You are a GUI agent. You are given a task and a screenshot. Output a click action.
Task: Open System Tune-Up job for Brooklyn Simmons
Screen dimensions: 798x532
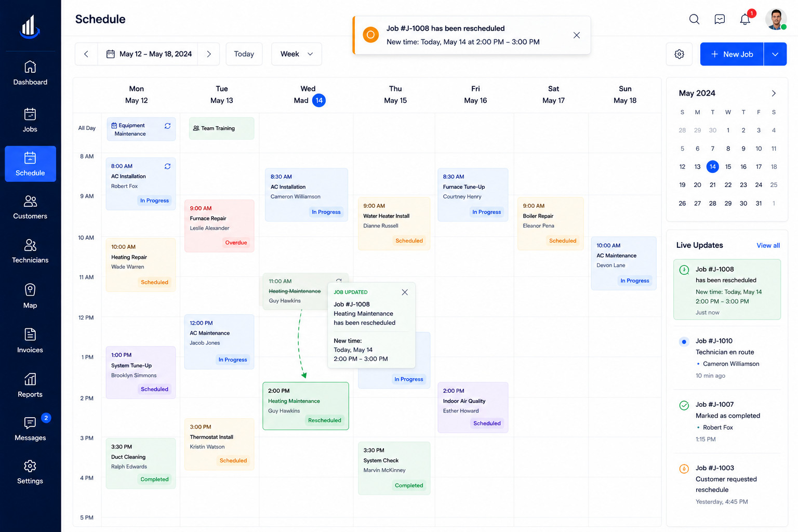coord(141,373)
